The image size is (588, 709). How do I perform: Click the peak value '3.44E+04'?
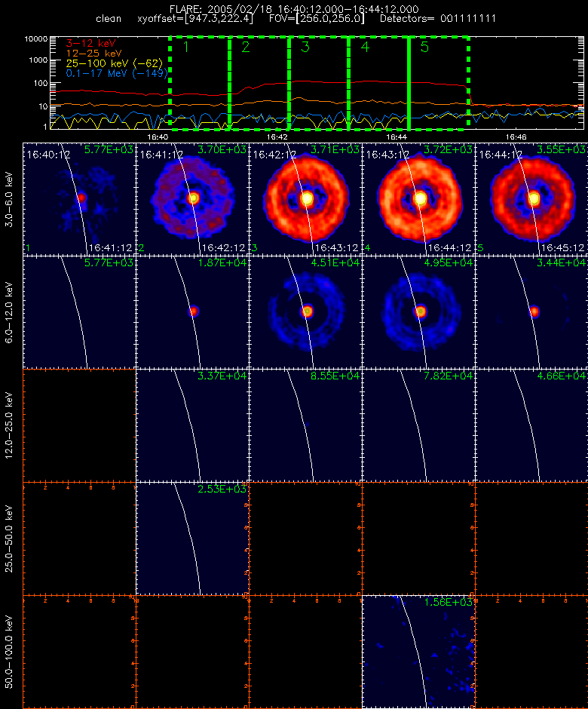tap(562, 262)
